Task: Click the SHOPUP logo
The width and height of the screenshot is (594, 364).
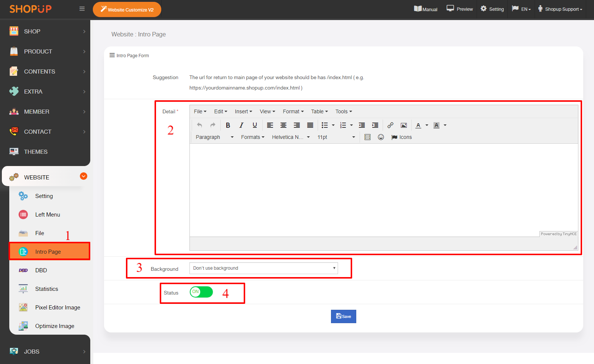Action: pos(30,9)
